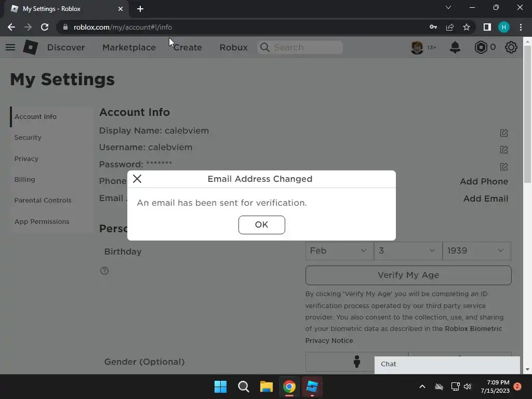
Task: Go back in browser history
Action: [x=11, y=27]
